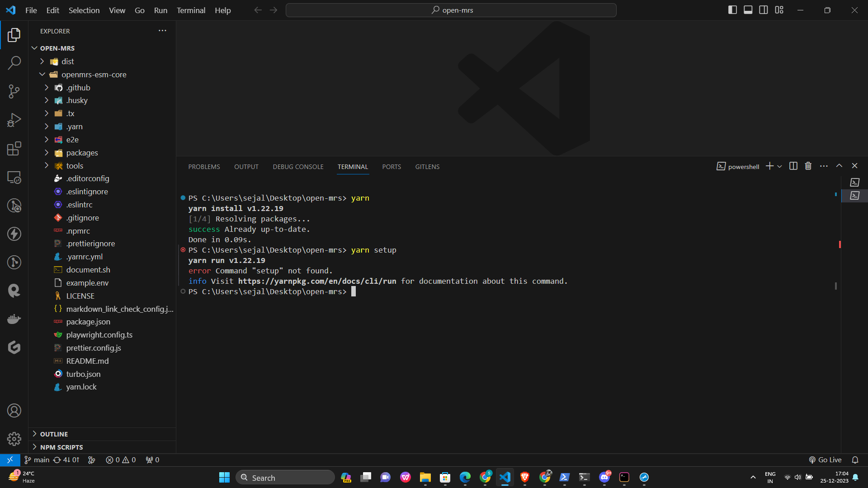Customize layout button in title bar
868x488 pixels.
coord(779,10)
